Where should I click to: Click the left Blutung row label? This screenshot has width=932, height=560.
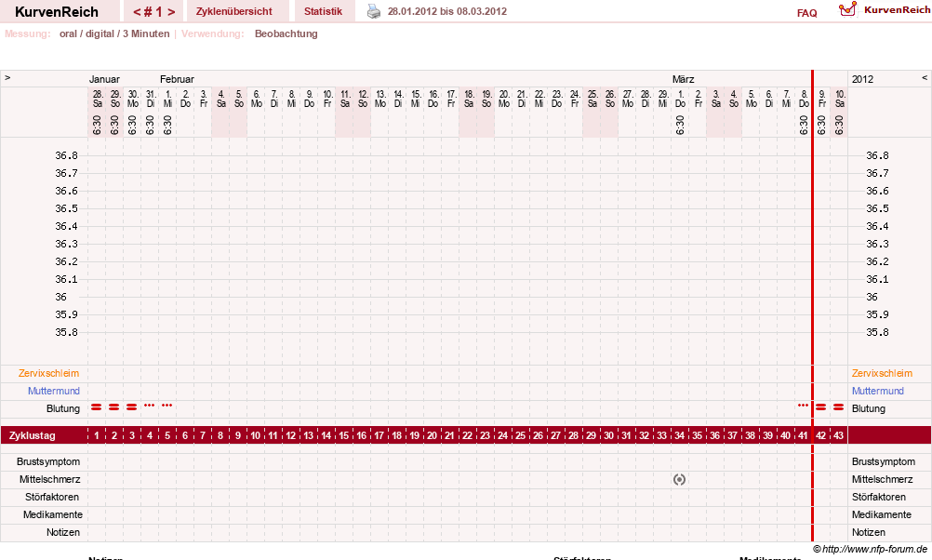pyautogui.click(x=63, y=408)
